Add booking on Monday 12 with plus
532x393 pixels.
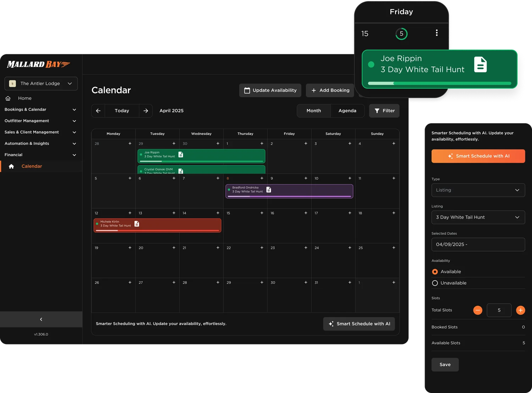coord(130,213)
